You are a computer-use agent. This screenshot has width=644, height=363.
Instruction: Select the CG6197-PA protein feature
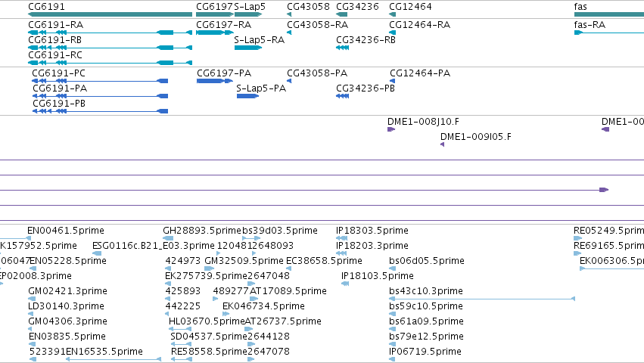[215, 81]
